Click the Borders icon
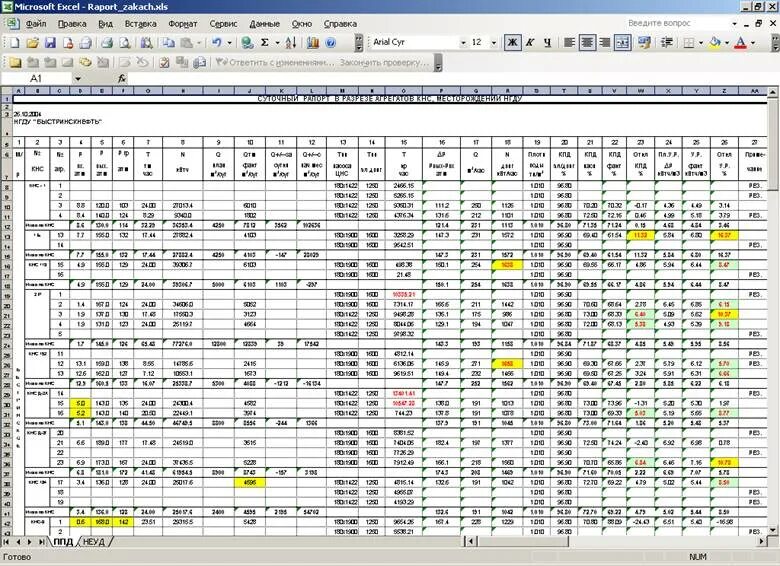The height and width of the screenshot is (566, 780). (x=689, y=43)
